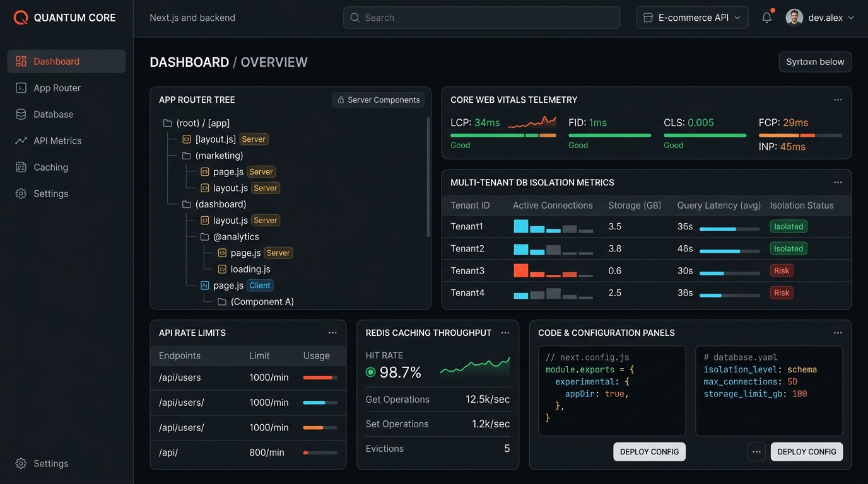868x484 pixels.
Task: Click inside the next.config.js code panel
Action: 612,391
